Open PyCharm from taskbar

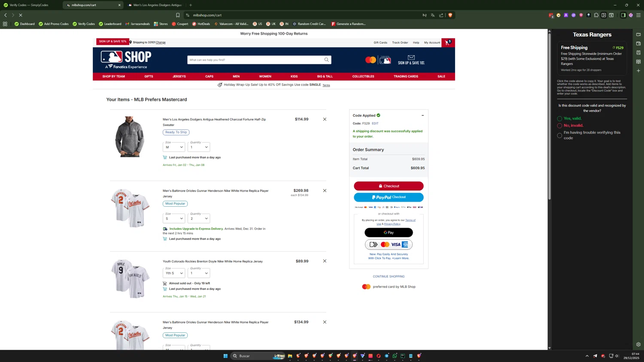click(x=403, y=356)
